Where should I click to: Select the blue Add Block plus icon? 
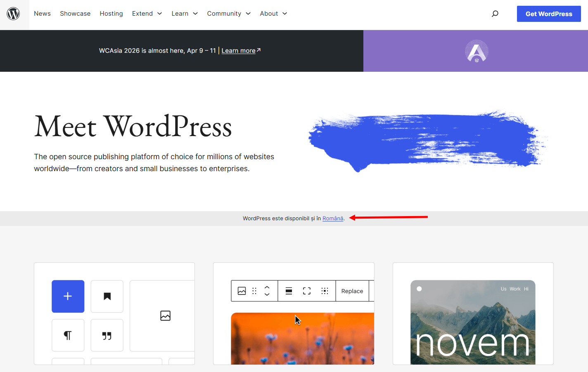coord(68,296)
